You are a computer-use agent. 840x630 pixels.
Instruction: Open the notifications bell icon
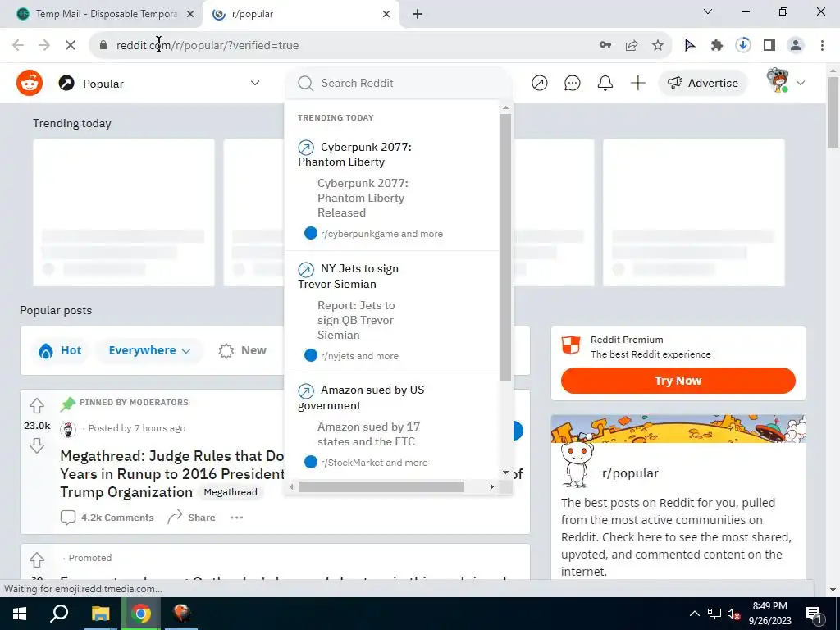pyautogui.click(x=605, y=83)
